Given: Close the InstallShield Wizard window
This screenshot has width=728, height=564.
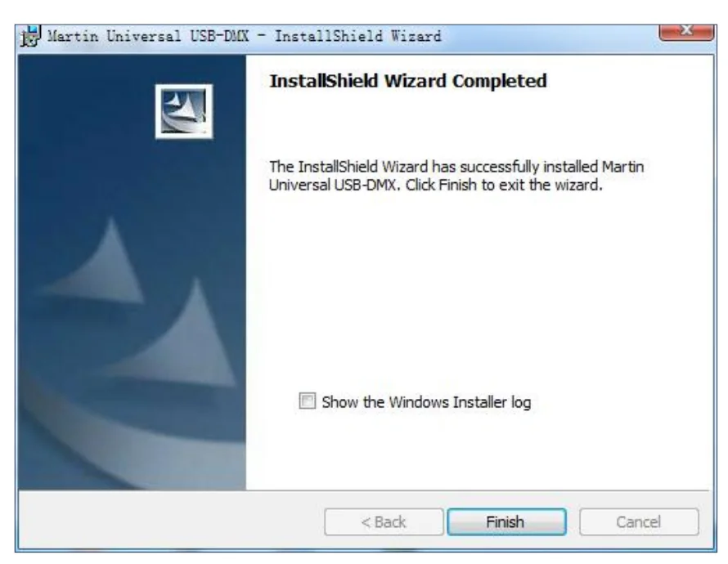Looking at the screenshot, I should 686,31.
